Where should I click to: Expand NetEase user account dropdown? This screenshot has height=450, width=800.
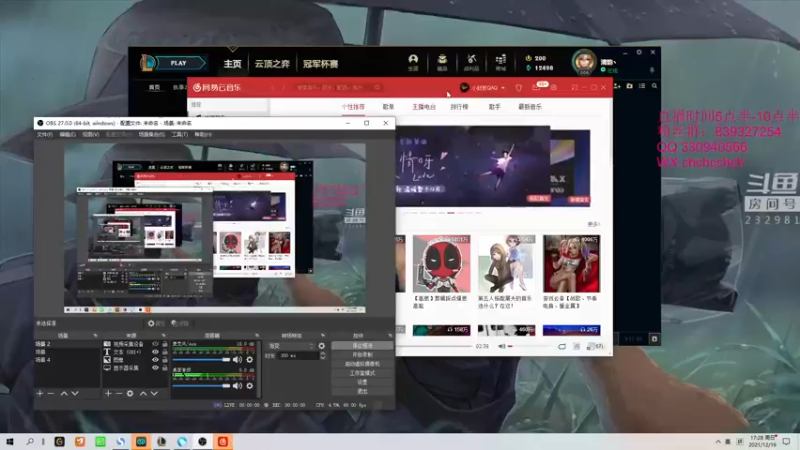(x=503, y=88)
